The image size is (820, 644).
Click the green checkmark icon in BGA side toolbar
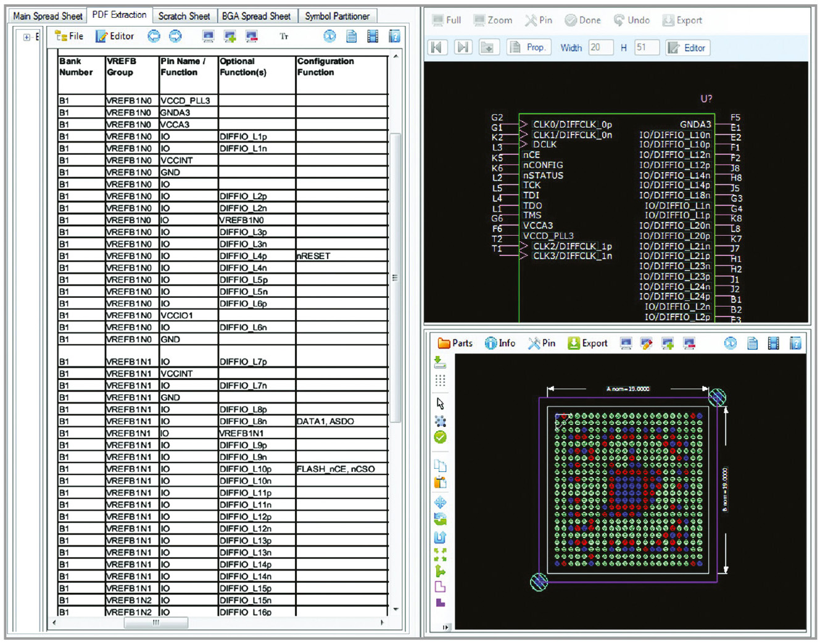pos(440,437)
